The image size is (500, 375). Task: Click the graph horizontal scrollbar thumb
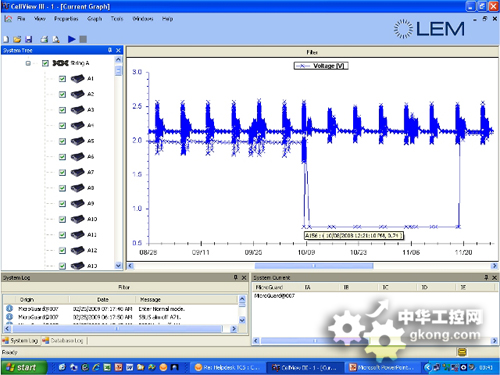[x=314, y=266]
